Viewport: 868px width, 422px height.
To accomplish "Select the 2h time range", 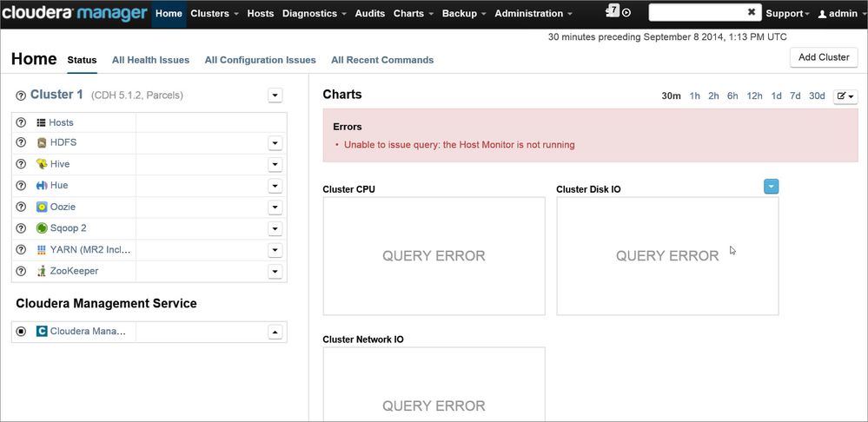I will pyautogui.click(x=713, y=96).
